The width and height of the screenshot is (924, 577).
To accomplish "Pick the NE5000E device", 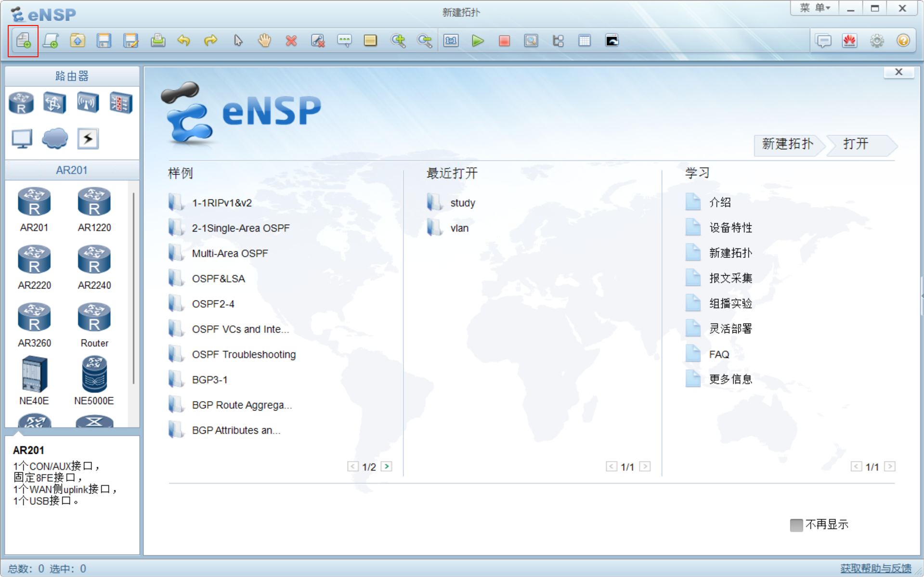I will coord(94,381).
